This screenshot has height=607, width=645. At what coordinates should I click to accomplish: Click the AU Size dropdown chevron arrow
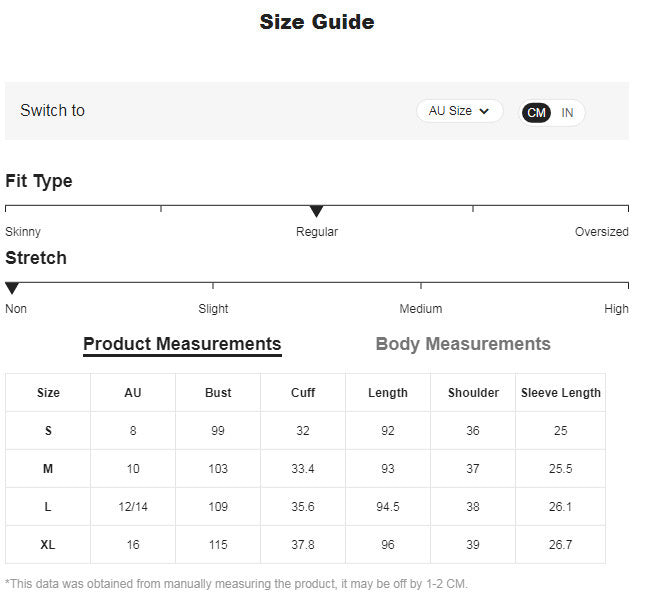(485, 111)
